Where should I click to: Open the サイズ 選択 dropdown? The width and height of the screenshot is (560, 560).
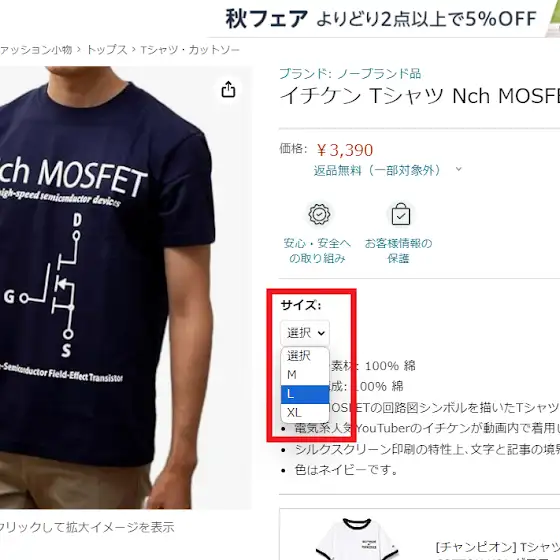click(x=305, y=333)
